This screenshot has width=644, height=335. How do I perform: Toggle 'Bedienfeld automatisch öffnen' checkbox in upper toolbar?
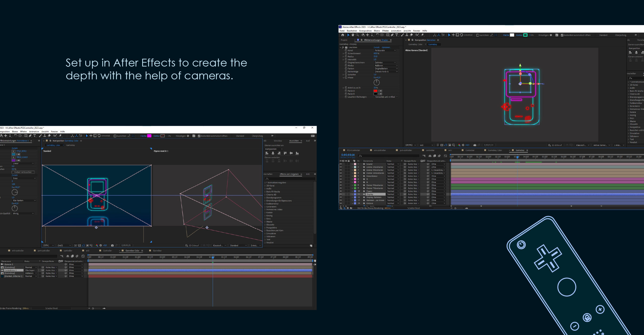click(562, 35)
